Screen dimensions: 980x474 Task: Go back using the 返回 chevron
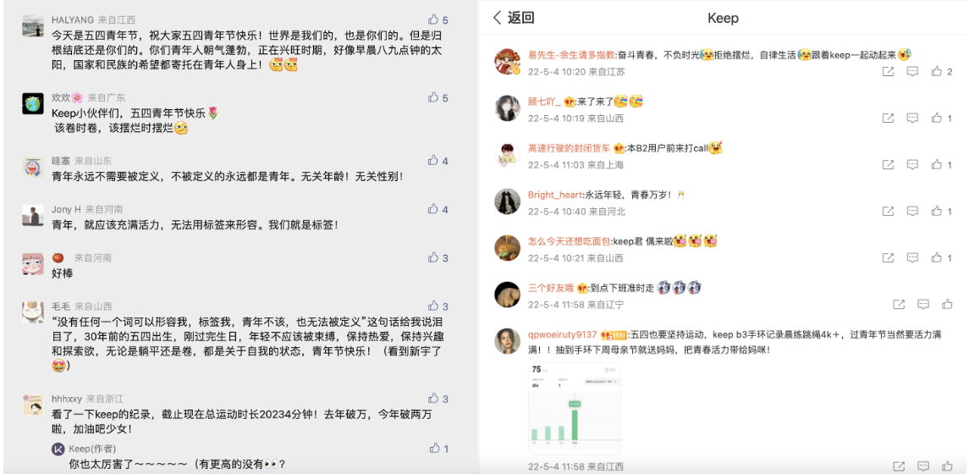point(498,18)
